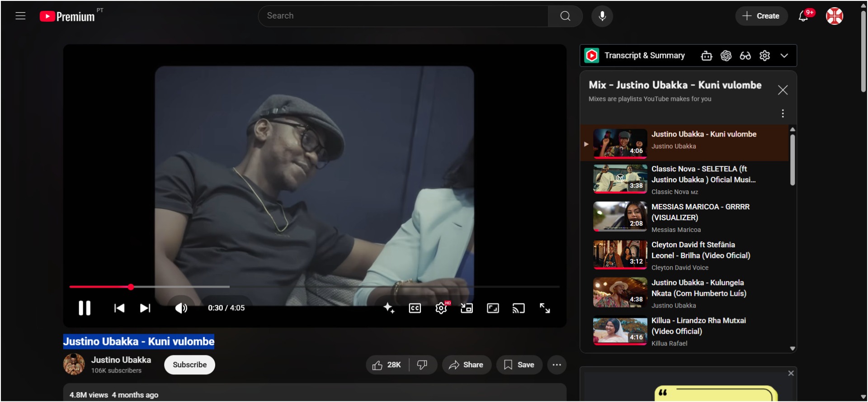Go to previous video
Image resolution: width=868 pixels, height=402 pixels.
[119, 308]
